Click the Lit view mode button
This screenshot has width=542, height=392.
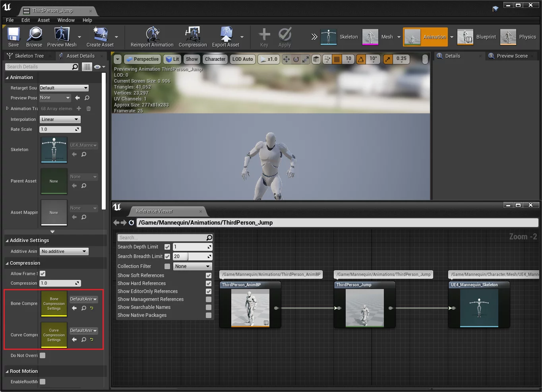point(172,59)
